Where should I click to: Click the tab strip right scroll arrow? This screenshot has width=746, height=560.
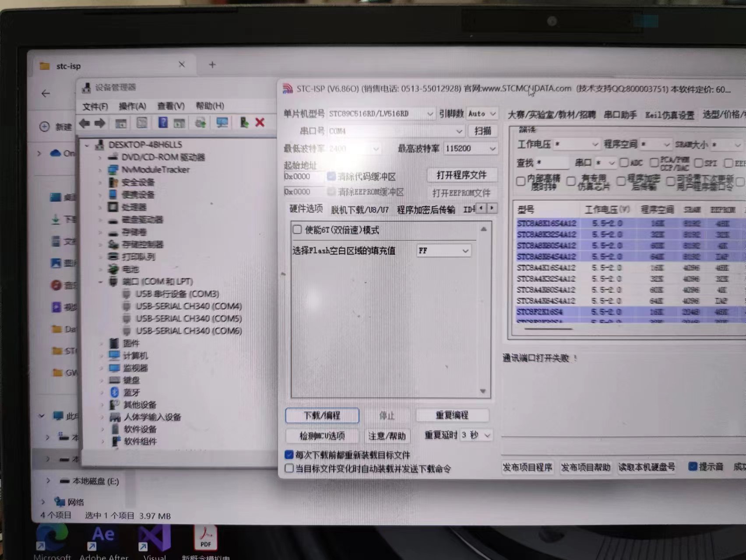click(492, 208)
